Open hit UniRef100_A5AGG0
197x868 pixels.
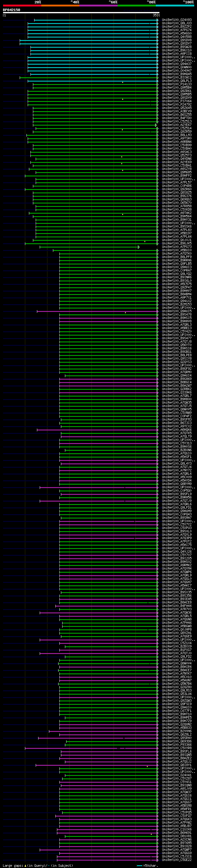click(177, 33)
